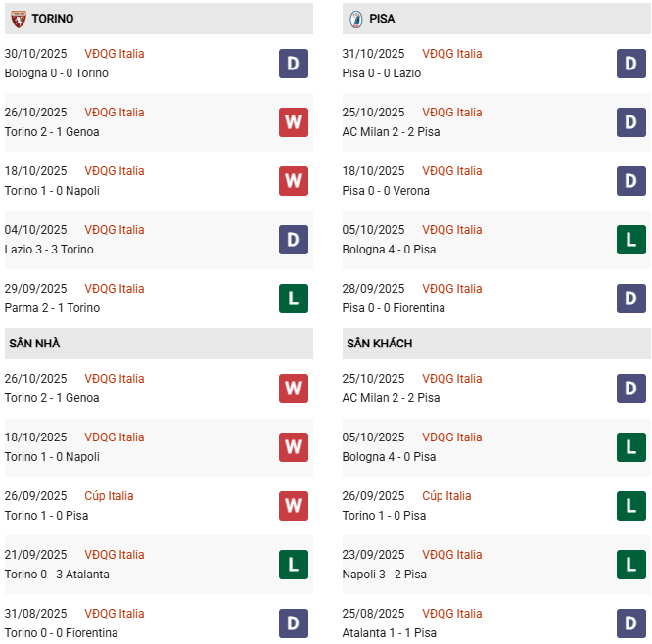Click the L badge for Torino 0 - 3 Atalanta
652x644 pixels.
293,565
